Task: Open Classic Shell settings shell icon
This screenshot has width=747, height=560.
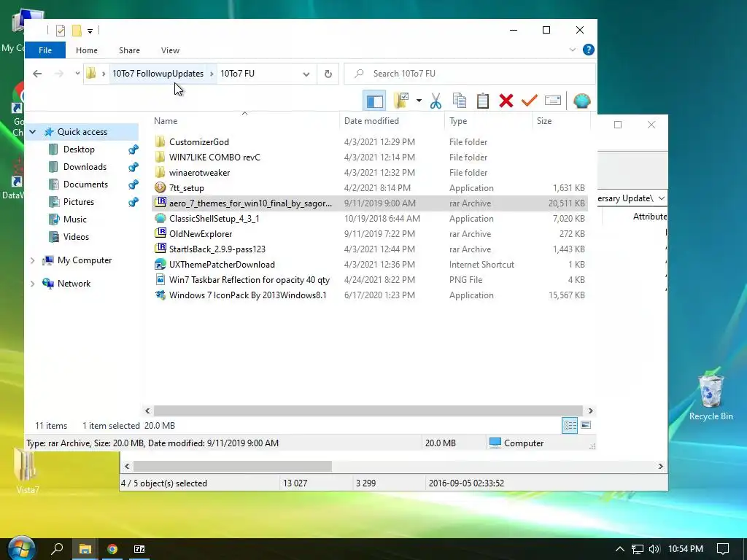Action: [x=581, y=101]
